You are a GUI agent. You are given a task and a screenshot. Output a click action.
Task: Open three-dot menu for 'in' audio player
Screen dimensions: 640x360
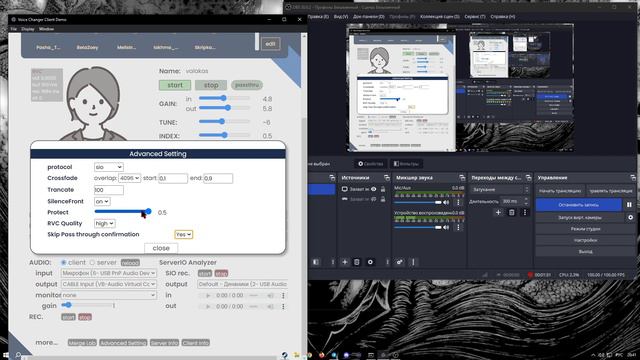283,296
